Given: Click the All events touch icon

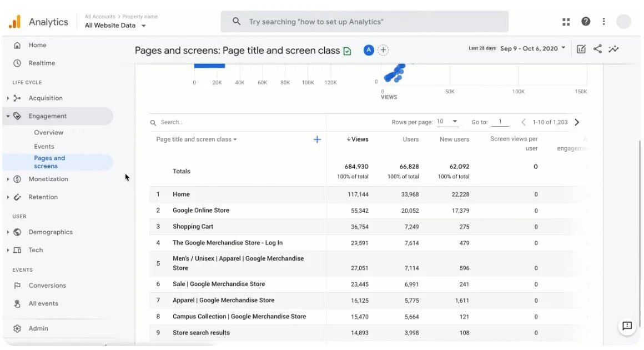Looking at the screenshot, I should [17, 303].
